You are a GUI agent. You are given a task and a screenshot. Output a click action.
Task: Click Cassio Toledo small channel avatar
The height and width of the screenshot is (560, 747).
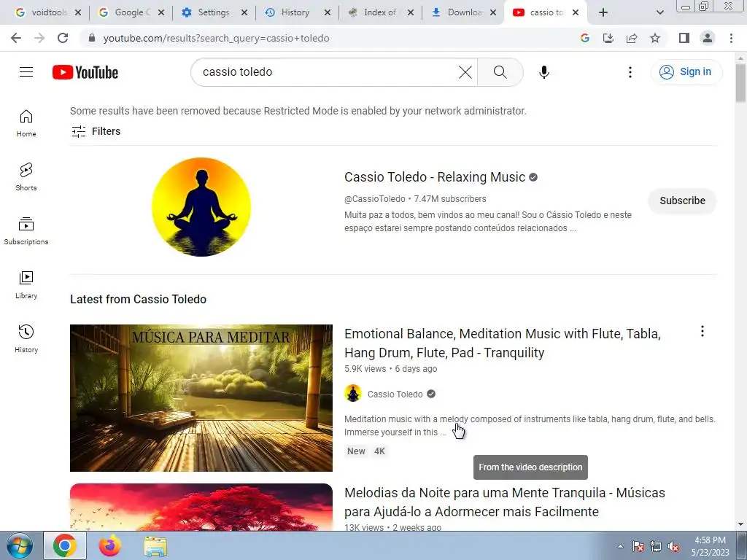(353, 394)
